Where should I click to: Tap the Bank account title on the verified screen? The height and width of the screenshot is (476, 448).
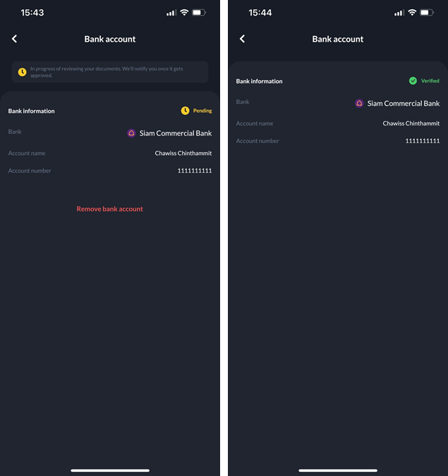coord(338,39)
